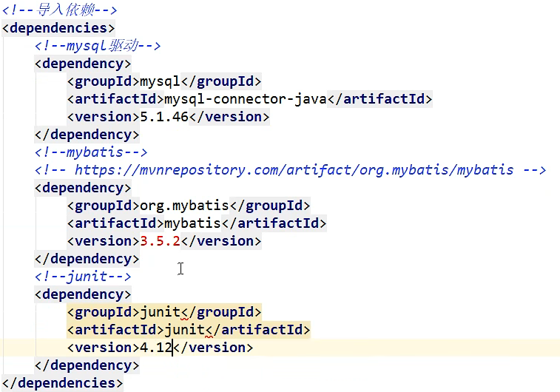
Task: Click the <dependency> tag under mvnrepository comment
Action: click(83, 188)
